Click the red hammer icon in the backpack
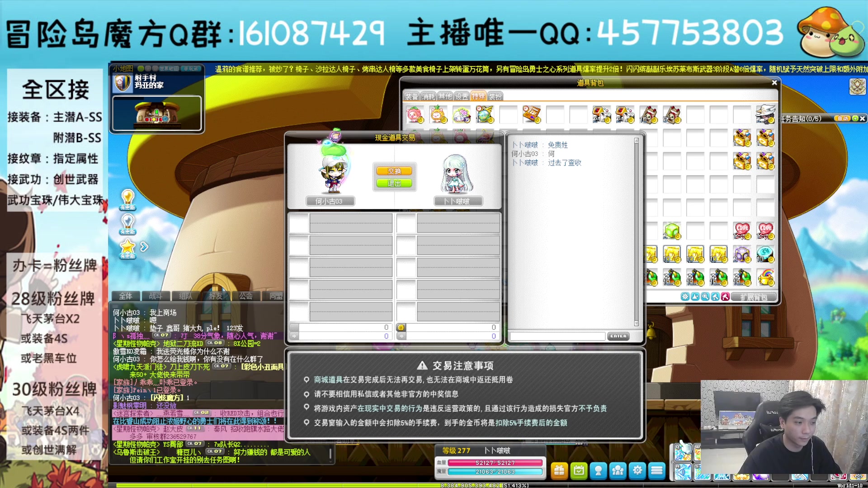This screenshot has width=868, height=488. 725,297
